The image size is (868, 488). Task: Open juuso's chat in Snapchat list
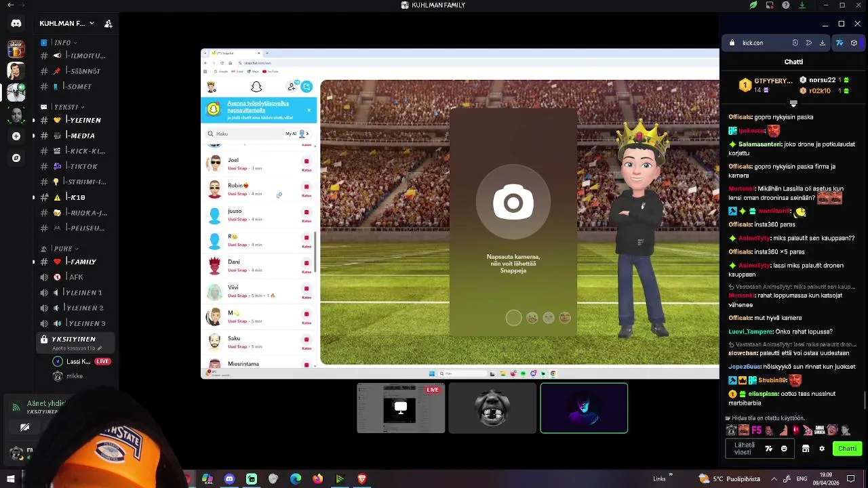[258, 215]
